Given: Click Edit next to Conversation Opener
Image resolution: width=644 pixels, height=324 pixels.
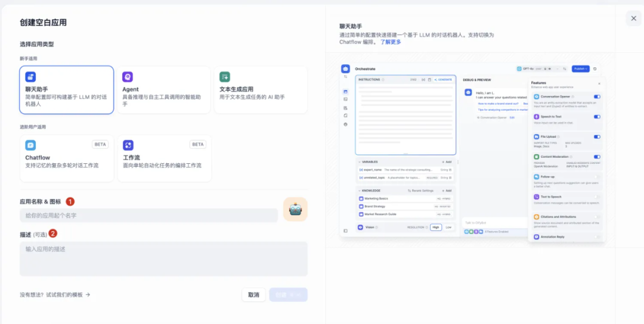Looking at the screenshot, I should [512, 118].
